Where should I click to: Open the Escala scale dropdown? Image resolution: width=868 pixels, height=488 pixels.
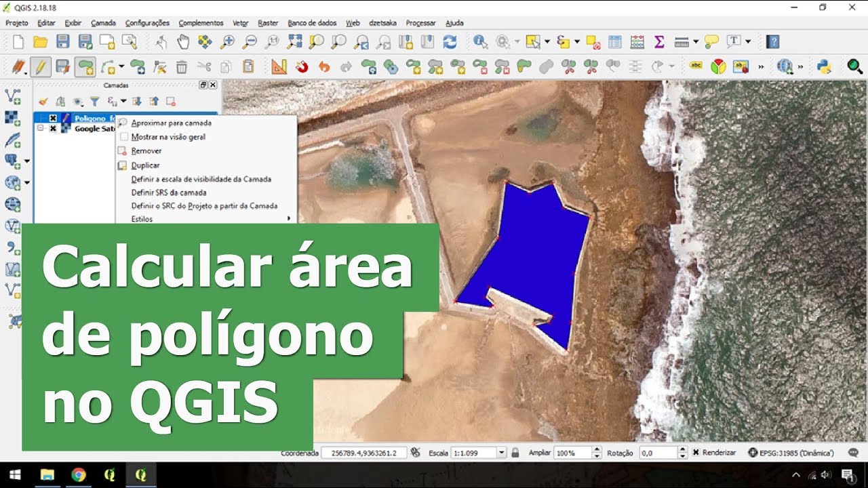pyautogui.click(x=502, y=453)
